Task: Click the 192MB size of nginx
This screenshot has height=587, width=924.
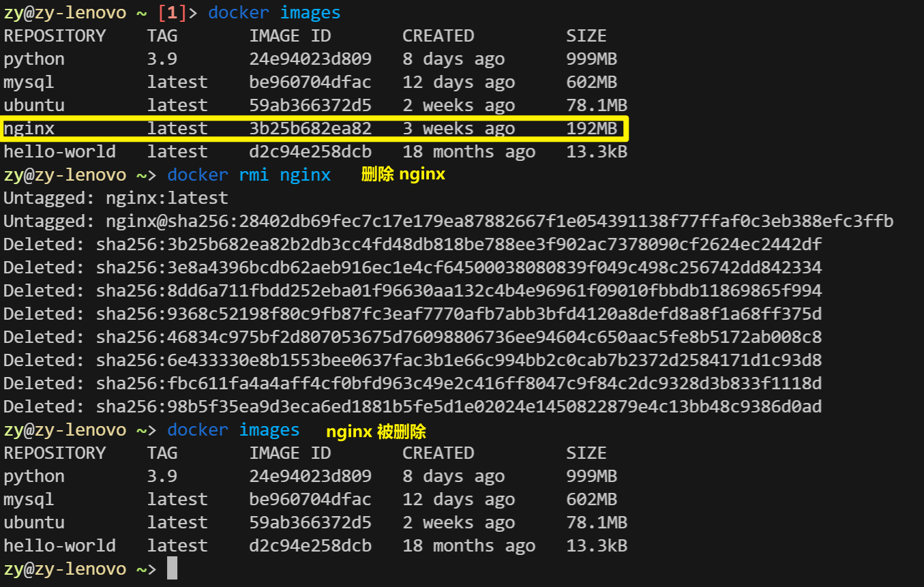Action: pyautogui.click(x=591, y=128)
